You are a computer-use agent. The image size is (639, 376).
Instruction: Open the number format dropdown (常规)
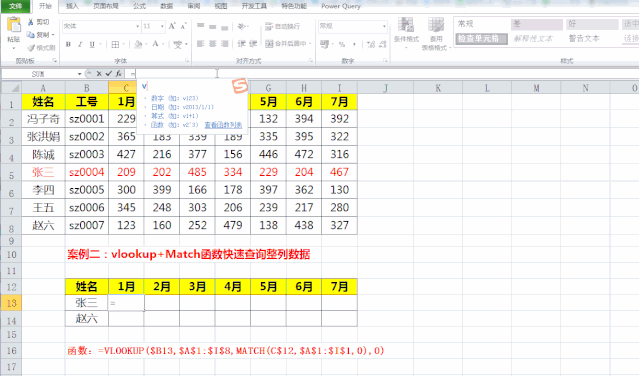pyautogui.click(x=384, y=26)
